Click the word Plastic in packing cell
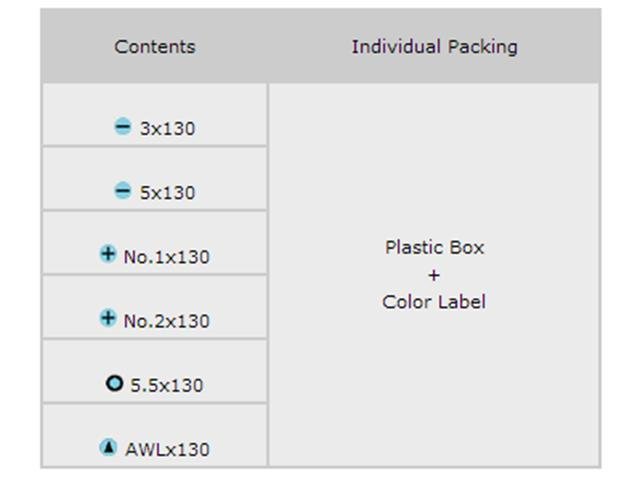This screenshot has height=480, width=640. click(414, 247)
